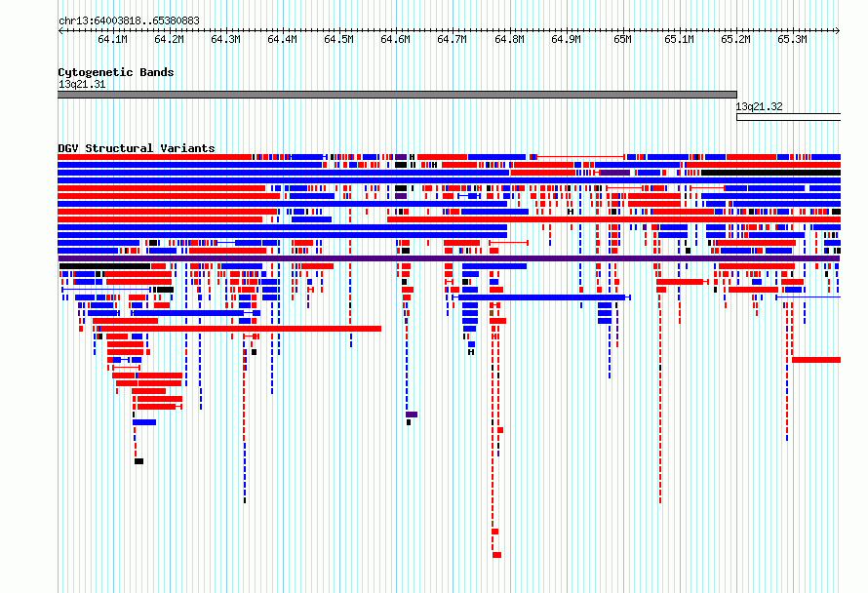Click the lowest blue variant bar near 64.15M
Screen dimensions: 868x593
(x=144, y=422)
